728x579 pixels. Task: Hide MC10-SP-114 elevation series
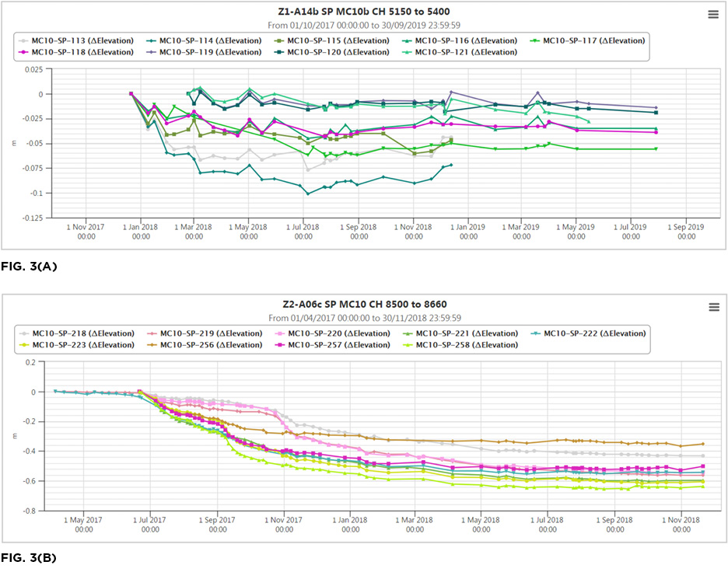tap(210, 40)
